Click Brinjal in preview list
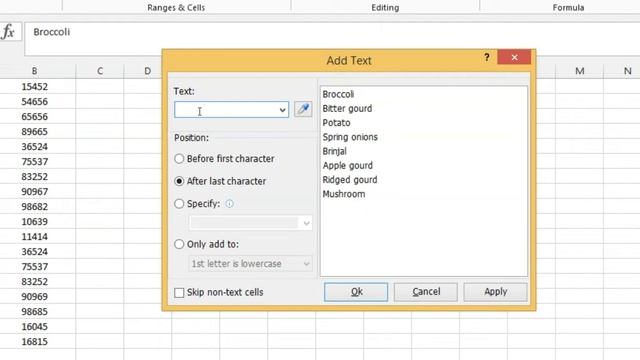The height and width of the screenshot is (360, 640). tap(334, 151)
